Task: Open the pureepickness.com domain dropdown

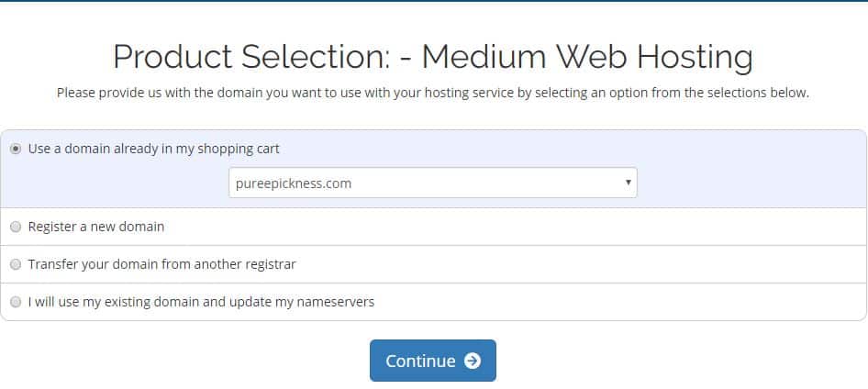Action: [x=432, y=183]
